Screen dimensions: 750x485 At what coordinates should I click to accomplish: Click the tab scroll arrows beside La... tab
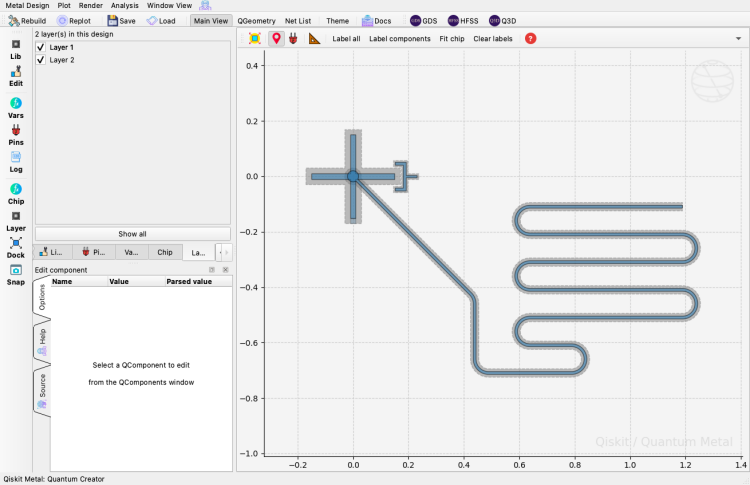(224, 252)
